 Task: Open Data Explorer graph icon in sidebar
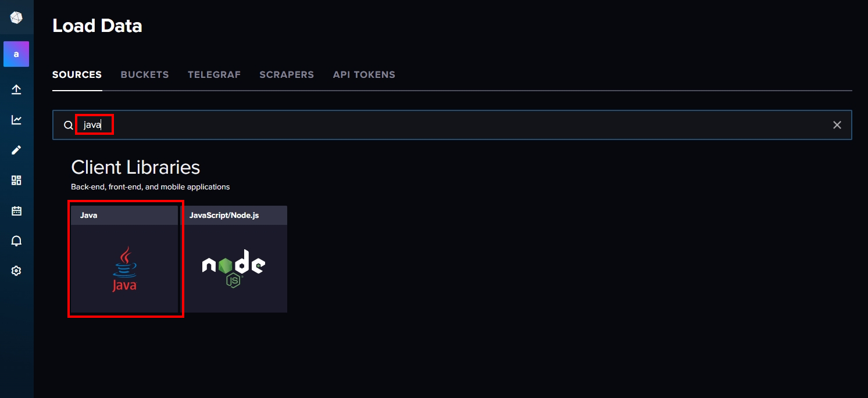coord(16,120)
